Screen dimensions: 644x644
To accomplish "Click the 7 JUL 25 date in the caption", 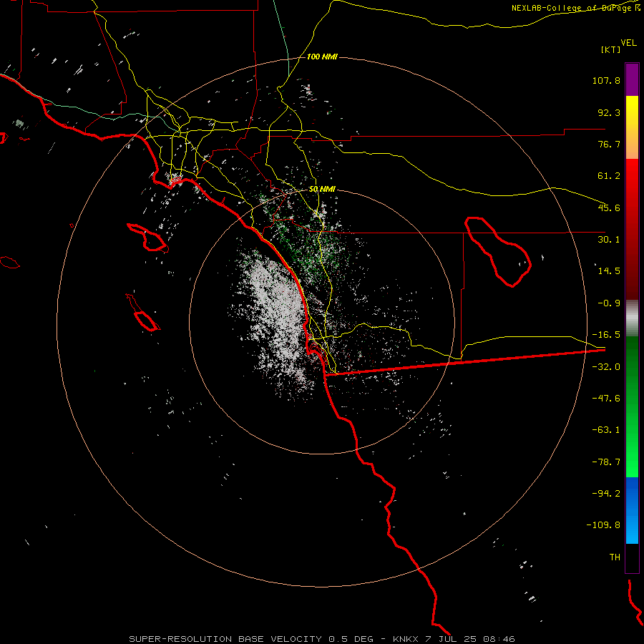I will tap(450, 639).
